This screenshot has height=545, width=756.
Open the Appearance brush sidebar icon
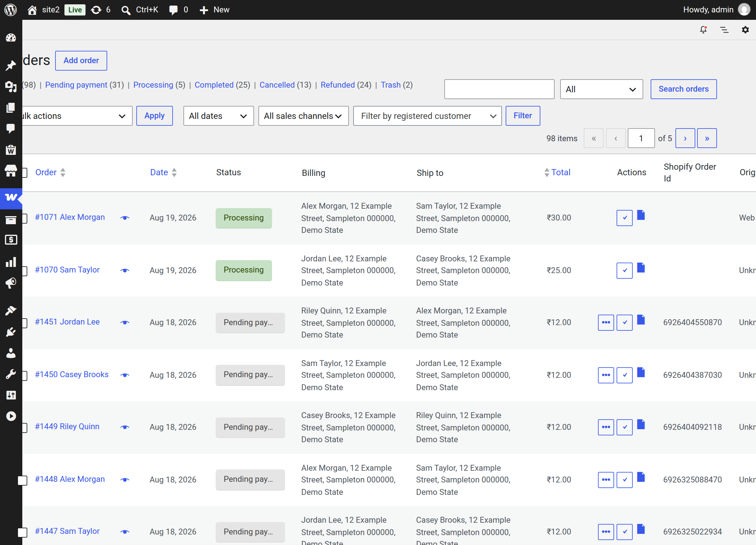(11, 311)
